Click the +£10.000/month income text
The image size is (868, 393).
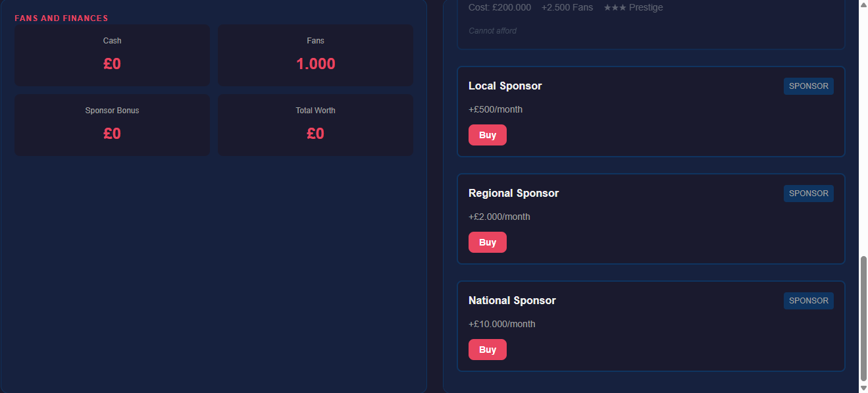[501, 324]
